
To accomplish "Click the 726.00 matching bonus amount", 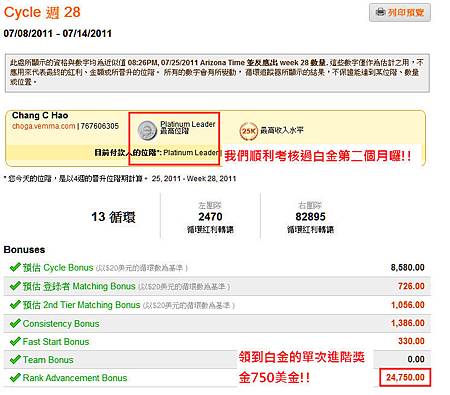I will [x=411, y=286].
